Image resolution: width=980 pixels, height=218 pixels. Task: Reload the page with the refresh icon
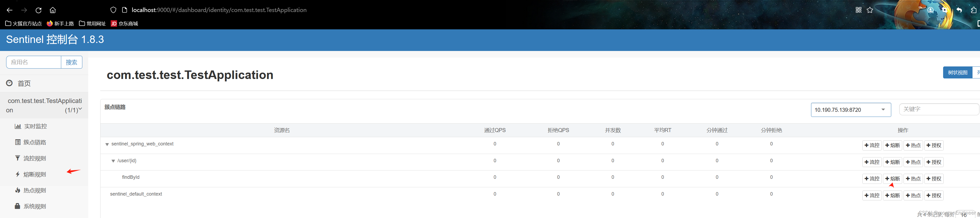point(38,10)
